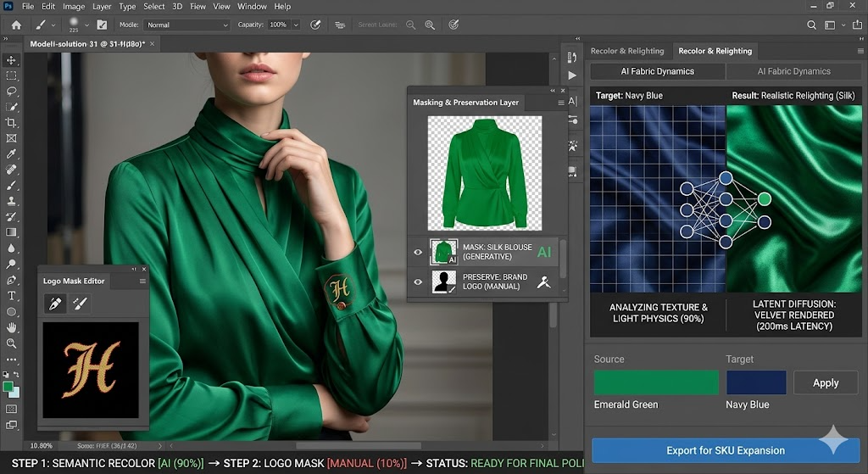Swap foreground and background colors
Image resolution: width=868 pixels, height=474 pixels.
click(16, 375)
